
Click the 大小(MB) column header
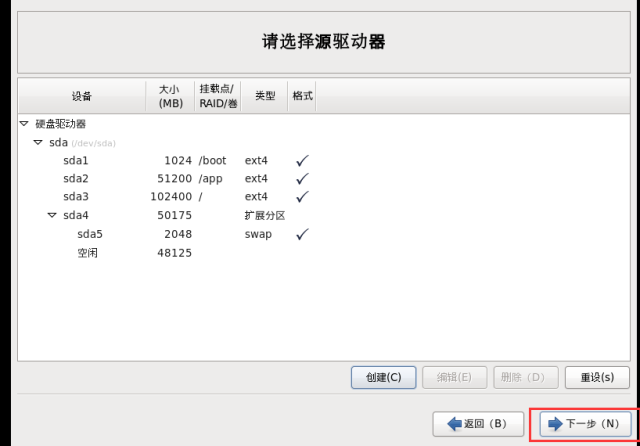(170, 96)
